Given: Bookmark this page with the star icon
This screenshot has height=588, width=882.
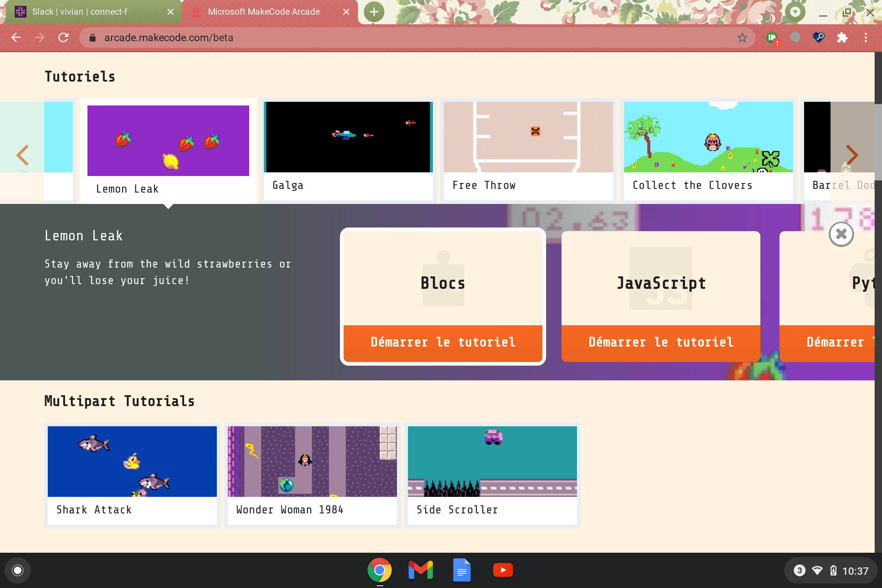Looking at the screenshot, I should tap(742, 37).
